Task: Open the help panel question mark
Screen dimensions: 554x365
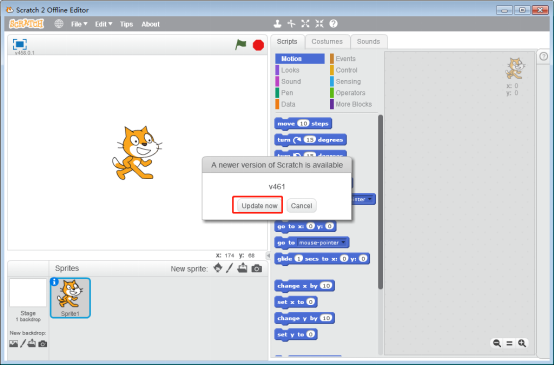Action: pos(544,56)
